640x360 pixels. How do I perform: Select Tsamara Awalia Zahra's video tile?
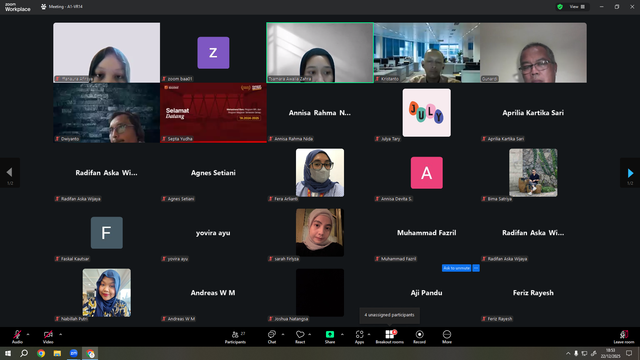click(320, 53)
